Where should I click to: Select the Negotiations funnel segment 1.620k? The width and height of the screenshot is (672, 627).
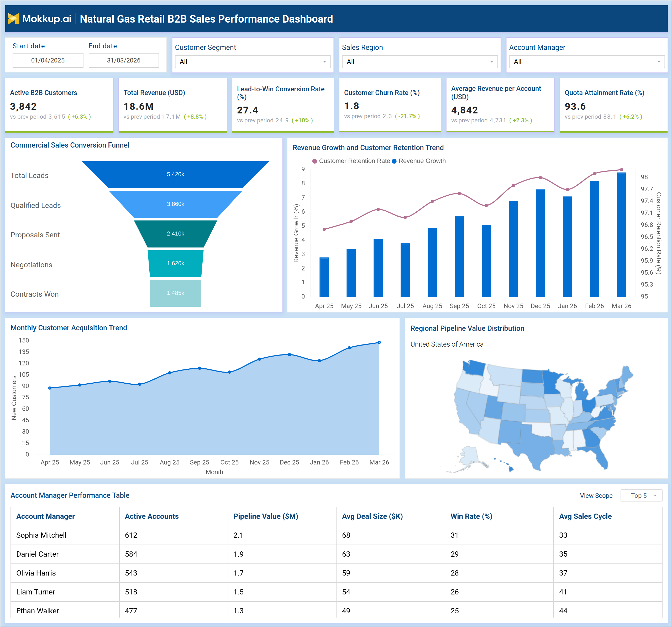[x=175, y=263]
